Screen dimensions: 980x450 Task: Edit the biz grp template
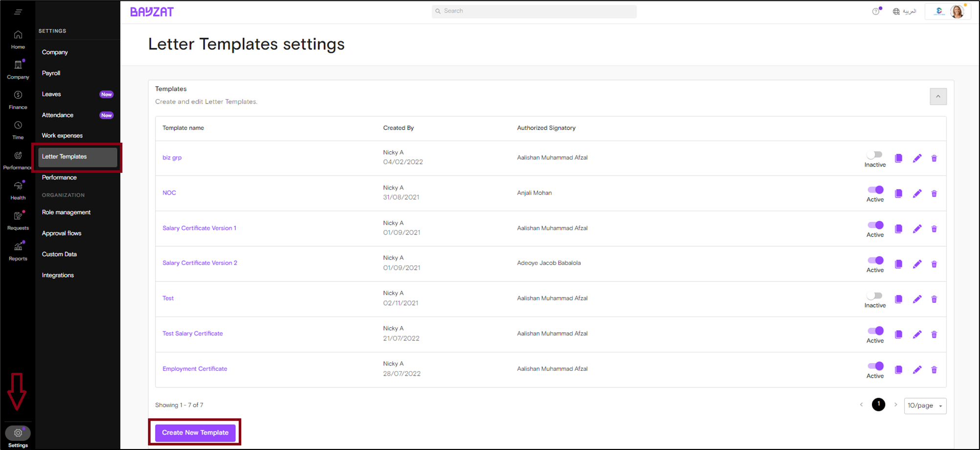[x=917, y=158]
